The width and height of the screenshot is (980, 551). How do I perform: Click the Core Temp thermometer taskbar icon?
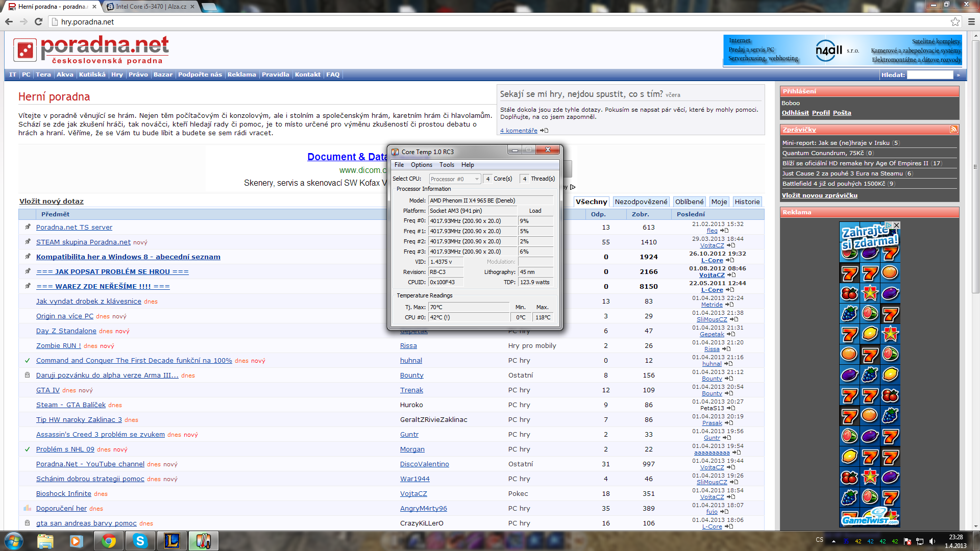point(203,541)
